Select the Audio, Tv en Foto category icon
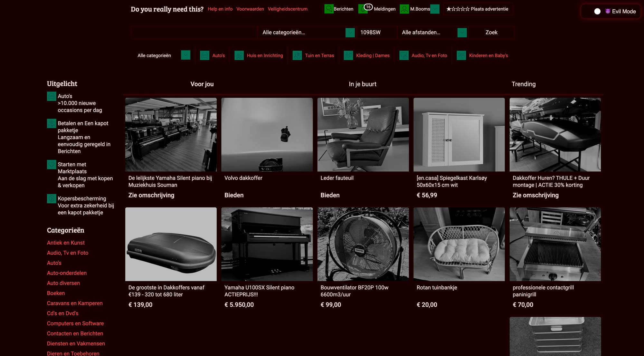Viewport: 644px width, 356px height. (x=404, y=55)
